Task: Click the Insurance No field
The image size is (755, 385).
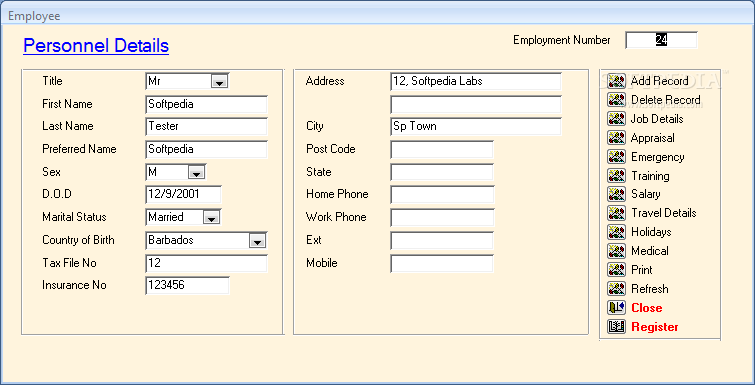Action: click(187, 285)
